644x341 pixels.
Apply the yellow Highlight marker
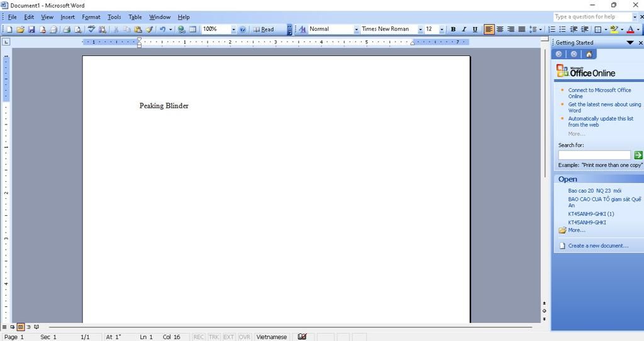click(614, 29)
